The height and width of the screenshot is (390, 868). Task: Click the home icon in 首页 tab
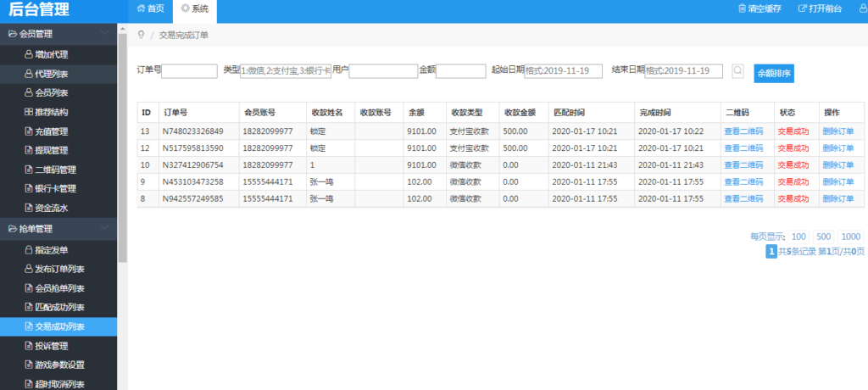141,8
